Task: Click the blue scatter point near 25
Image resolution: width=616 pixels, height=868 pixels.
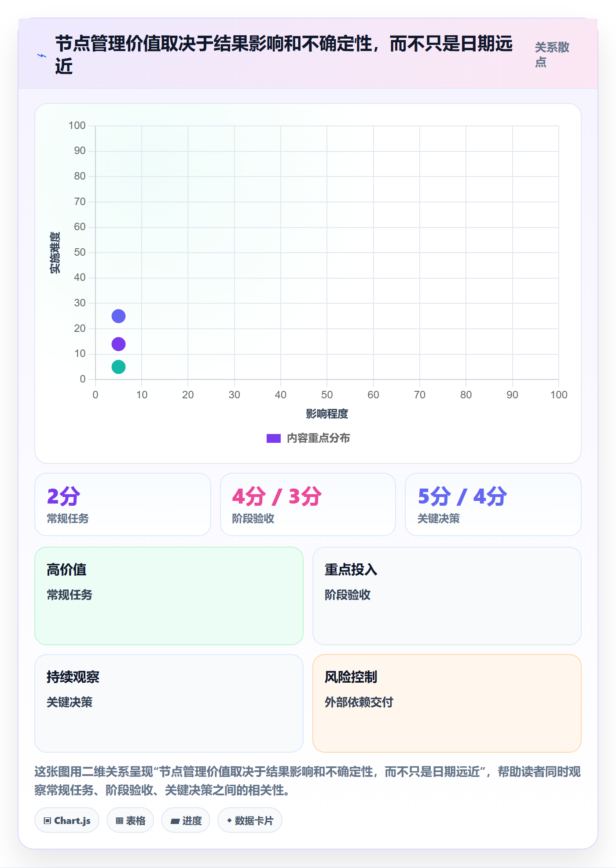Action: 118,316
